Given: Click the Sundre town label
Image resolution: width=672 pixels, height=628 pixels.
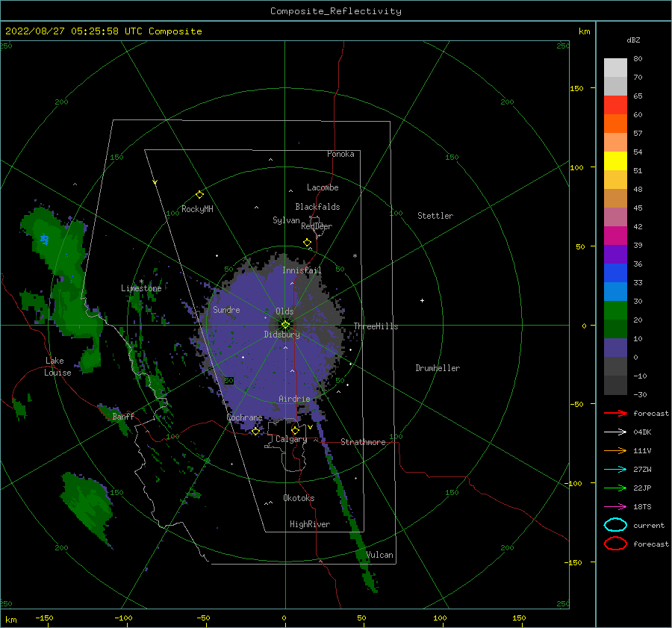Looking at the screenshot, I should tap(227, 310).
